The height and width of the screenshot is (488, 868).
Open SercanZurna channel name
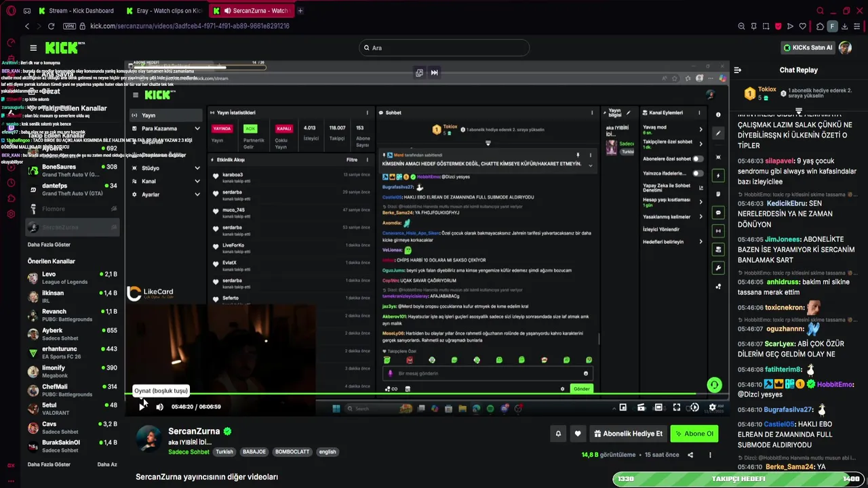194,431
